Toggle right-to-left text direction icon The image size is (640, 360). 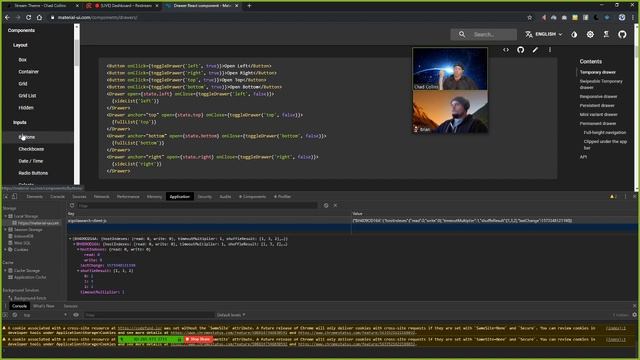[606, 34]
